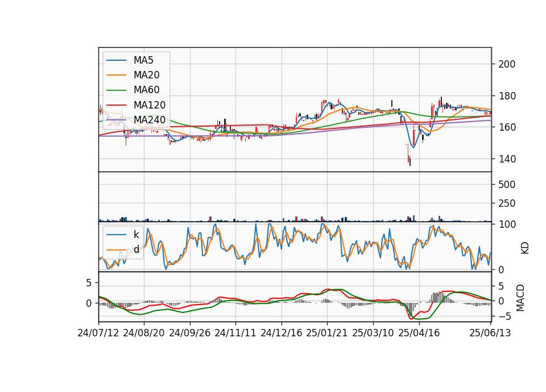546x392 pixels.
Task: Click the MA5 legend label
Action: (143, 60)
